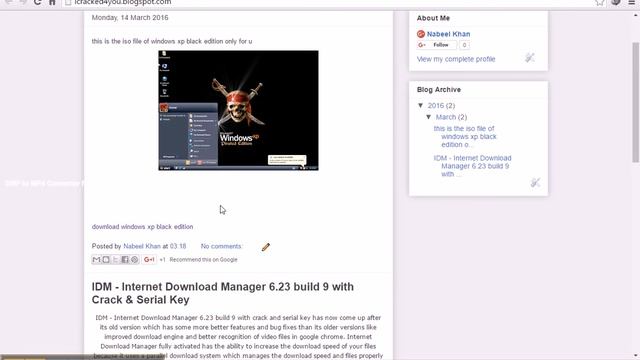Click the pencil edit-post icon

(x=266, y=247)
